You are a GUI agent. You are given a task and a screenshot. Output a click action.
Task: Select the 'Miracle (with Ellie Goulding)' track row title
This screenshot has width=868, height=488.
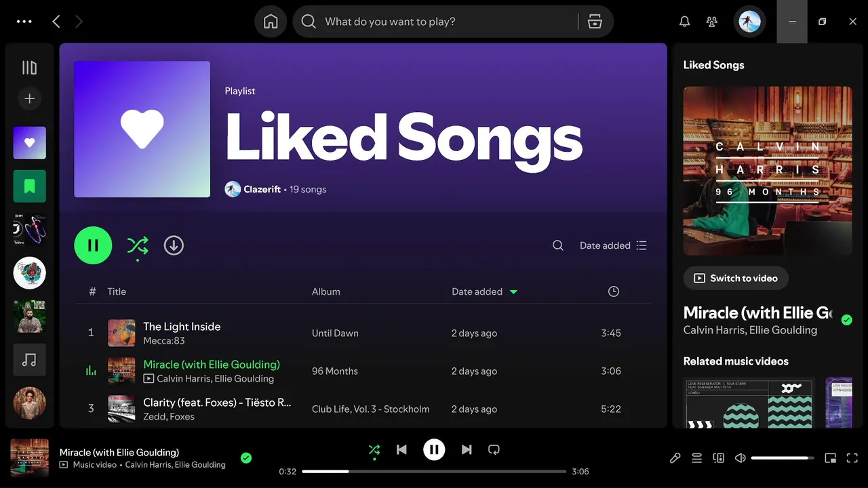212,365
